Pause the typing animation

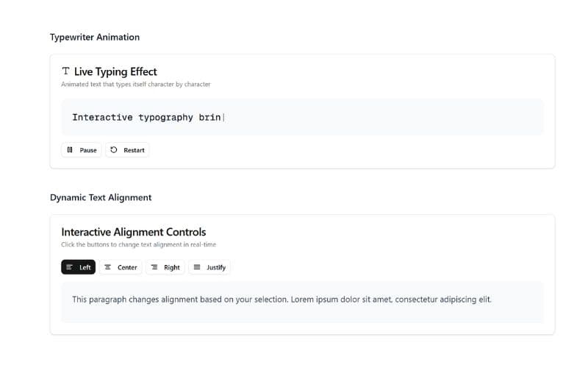pos(81,150)
